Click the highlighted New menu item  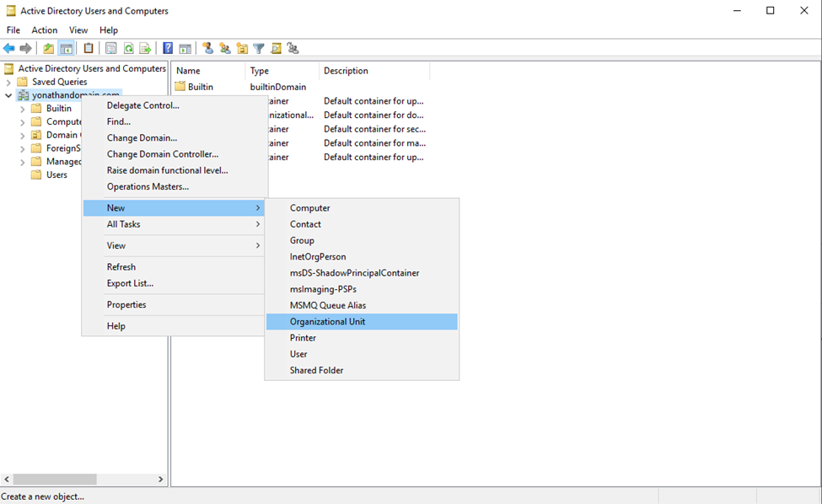(x=174, y=208)
